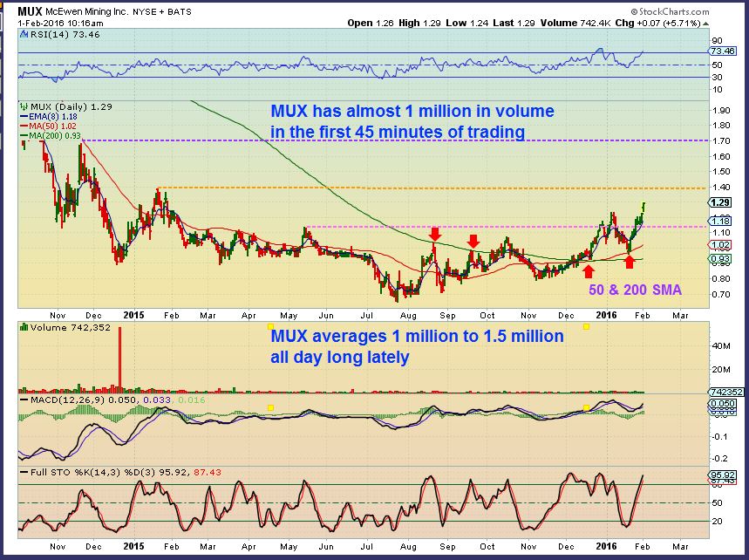
Task: Open the StockCharts.com copyright link
Action: (671, 11)
